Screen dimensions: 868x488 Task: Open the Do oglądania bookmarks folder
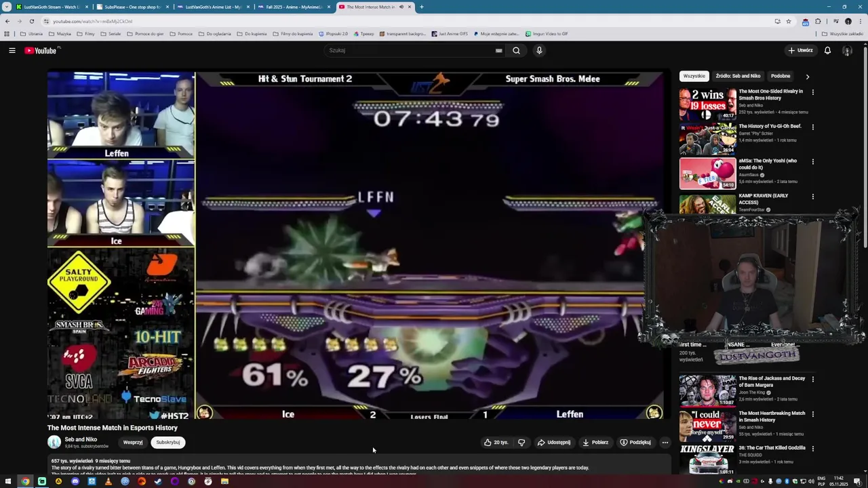point(214,33)
